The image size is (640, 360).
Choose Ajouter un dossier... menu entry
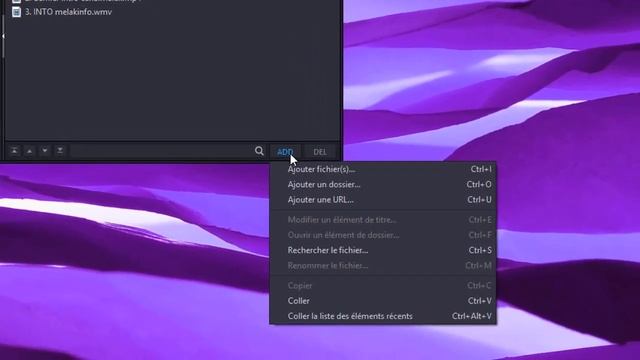click(x=383, y=184)
